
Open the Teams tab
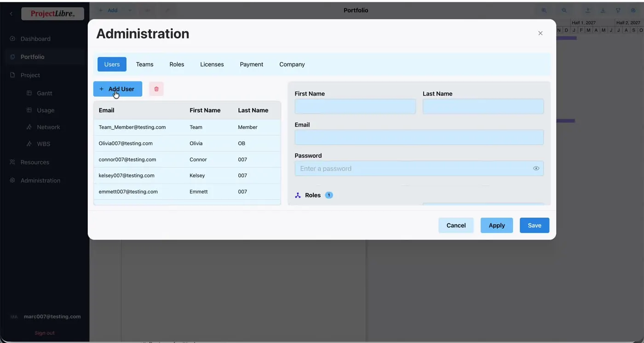(x=144, y=64)
